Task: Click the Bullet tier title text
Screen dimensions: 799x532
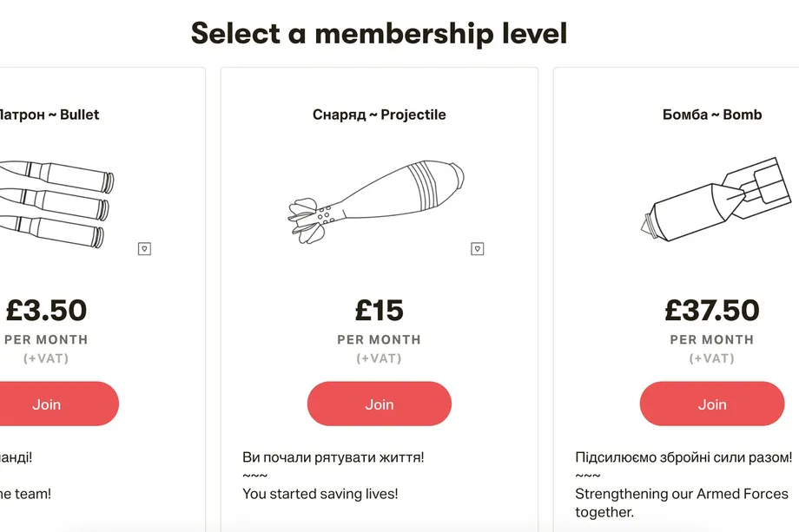Action: click(x=50, y=115)
